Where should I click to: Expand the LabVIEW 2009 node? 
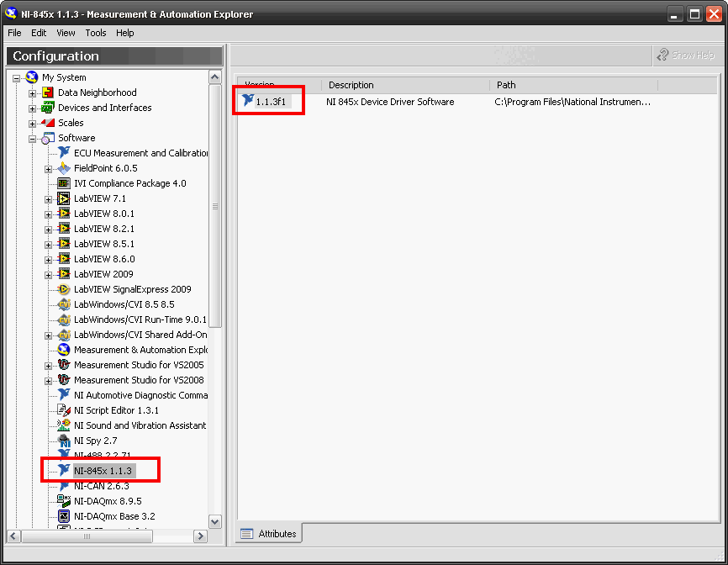(x=48, y=275)
